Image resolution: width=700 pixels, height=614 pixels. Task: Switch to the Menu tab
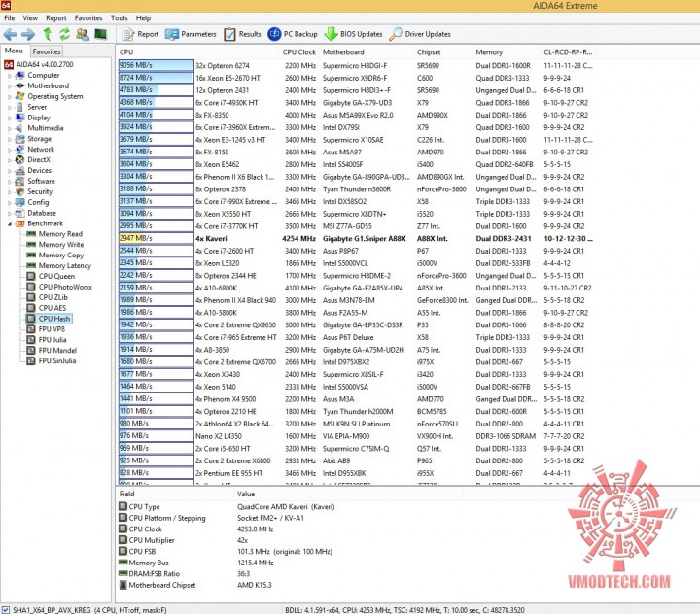tap(14, 51)
